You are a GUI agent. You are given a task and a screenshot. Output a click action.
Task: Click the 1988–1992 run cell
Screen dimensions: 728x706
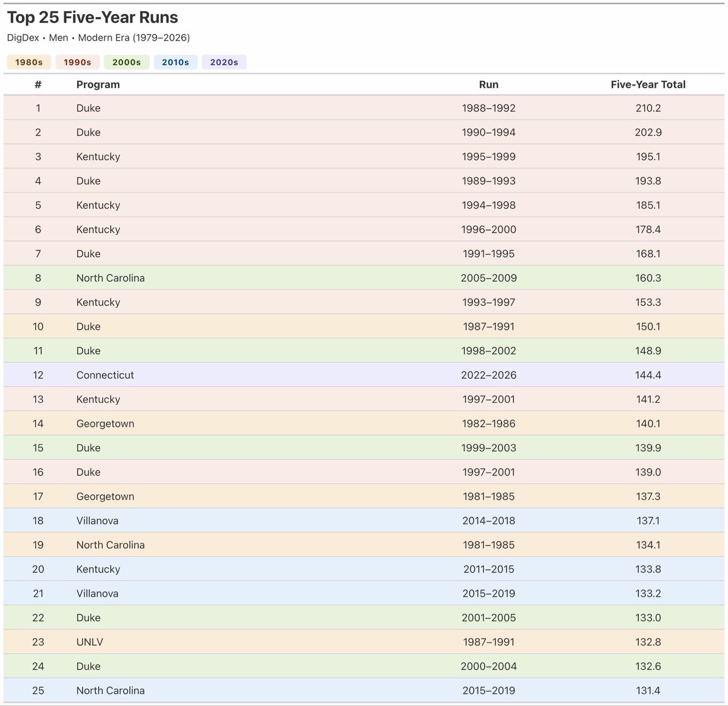(x=488, y=108)
